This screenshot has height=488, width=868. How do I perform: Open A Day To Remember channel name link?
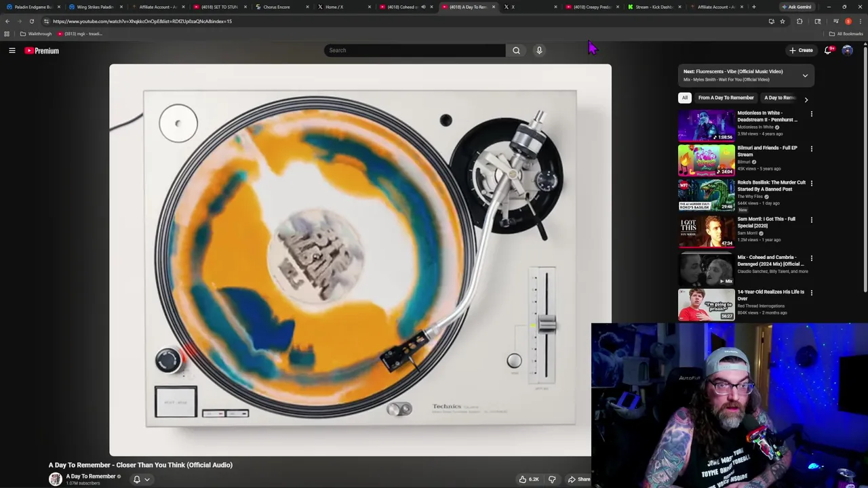(x=90, y=476)
